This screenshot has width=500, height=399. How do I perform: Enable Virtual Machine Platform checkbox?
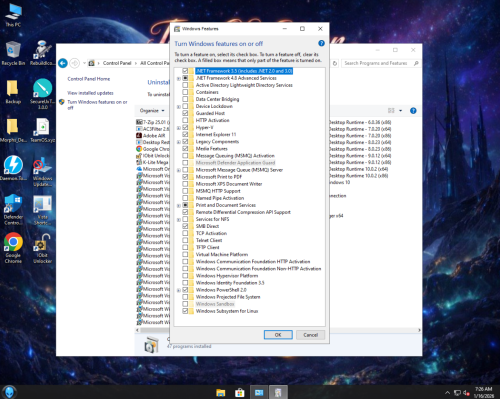tap(185, 254)
